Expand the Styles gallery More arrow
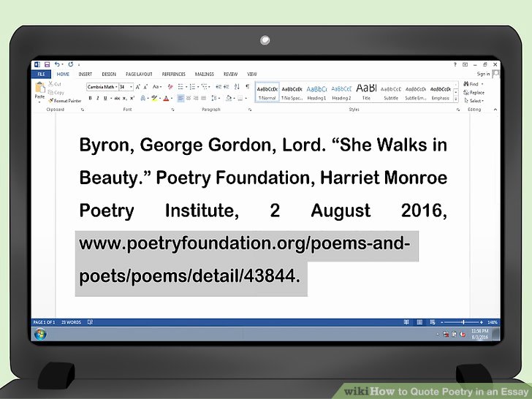 click(456, 99)
